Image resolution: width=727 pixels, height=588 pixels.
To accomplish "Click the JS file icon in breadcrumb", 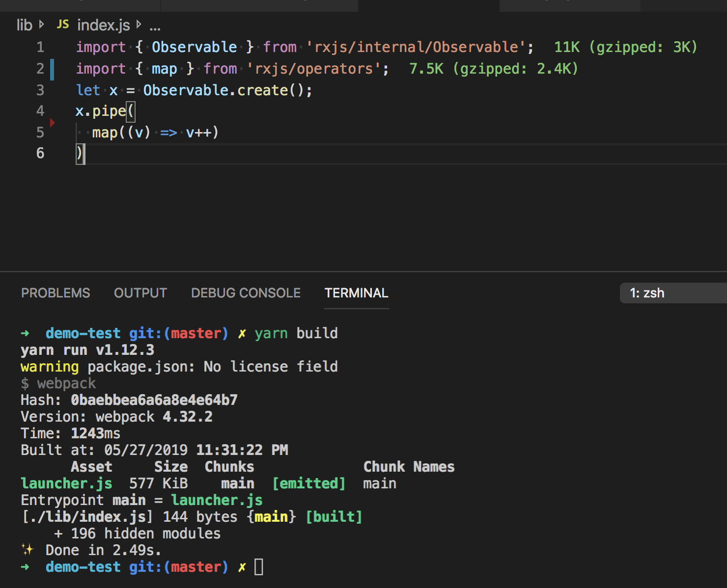I will [x=63, y=24].
